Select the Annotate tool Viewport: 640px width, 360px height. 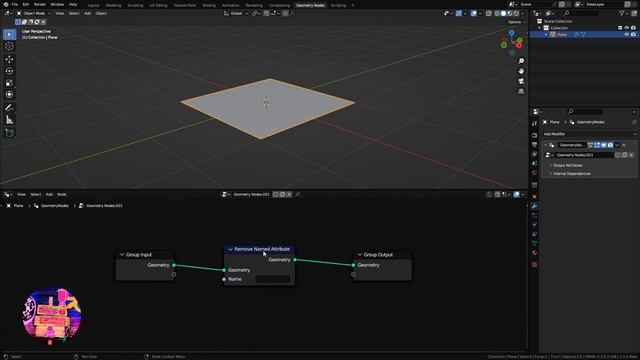pos(9,108)
